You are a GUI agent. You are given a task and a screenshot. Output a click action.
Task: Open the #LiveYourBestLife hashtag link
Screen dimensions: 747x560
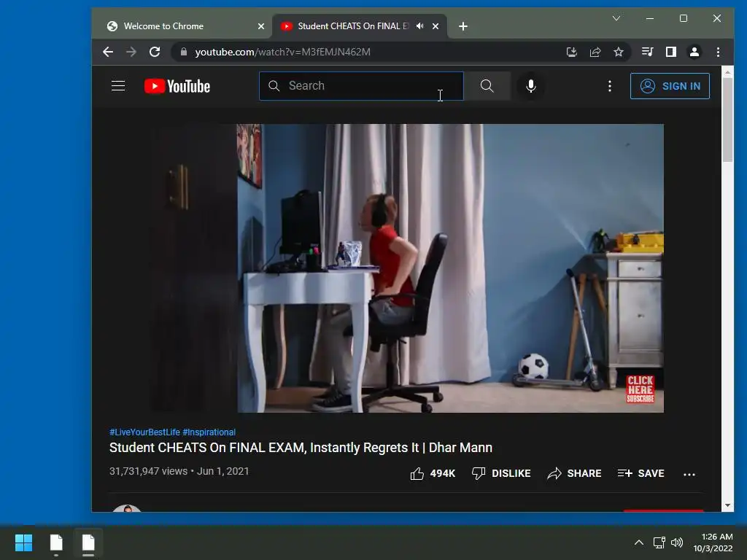145,432
